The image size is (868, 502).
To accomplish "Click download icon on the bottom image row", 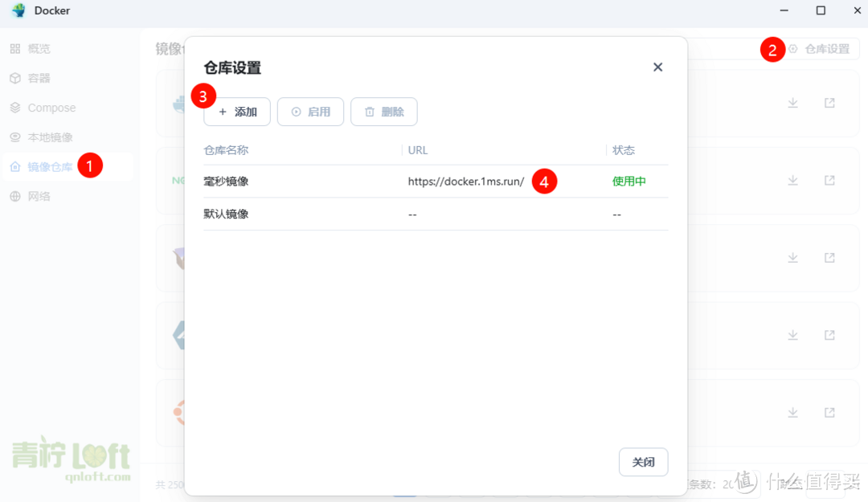I will (x=793, y=412).
